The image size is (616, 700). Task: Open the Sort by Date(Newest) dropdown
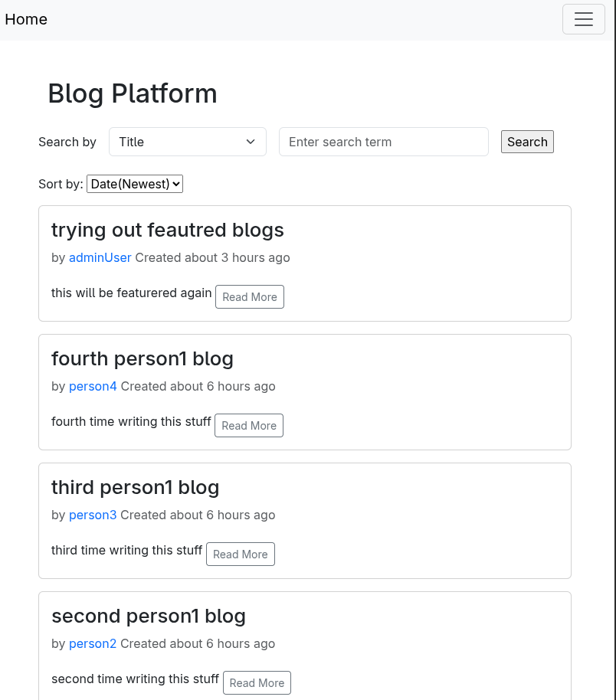tap(135, 184)
